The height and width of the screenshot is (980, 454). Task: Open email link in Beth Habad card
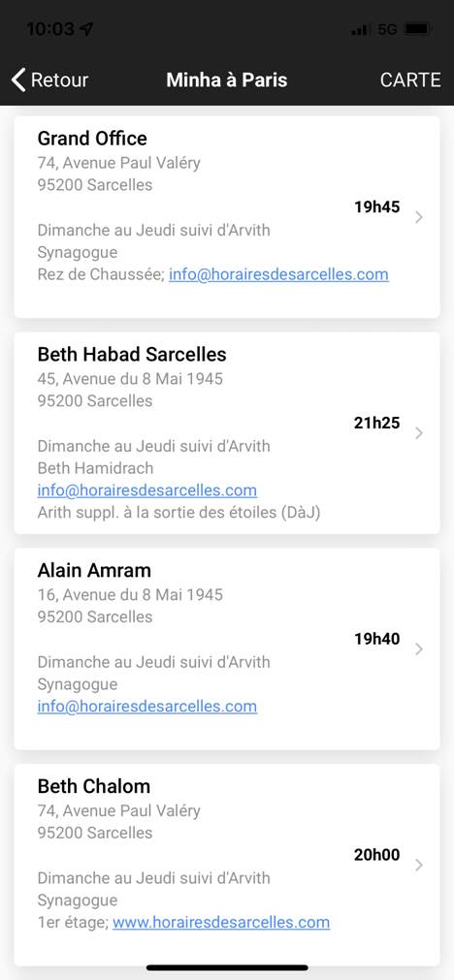click(x=146, y=490)
